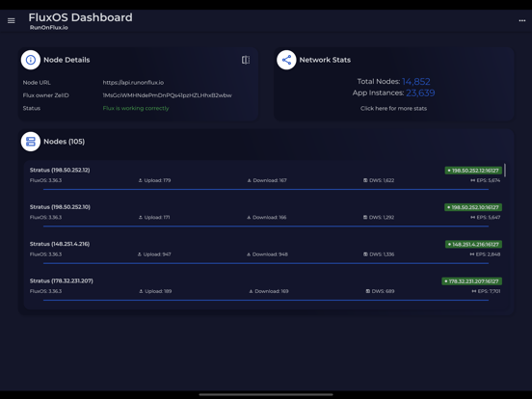The height and width of the screenshot is (399, 532).
Task: Click FluxOS 3.36.3 under Stratus 198.50.252.12
Action: 46,180
